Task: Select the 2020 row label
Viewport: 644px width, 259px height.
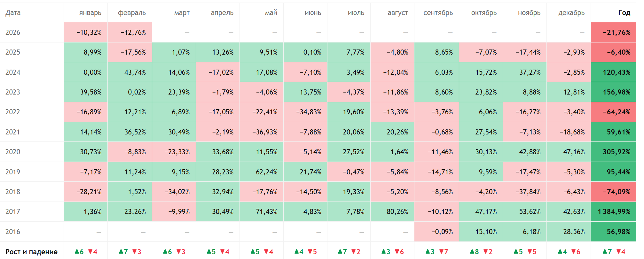Action: (13, 152)
